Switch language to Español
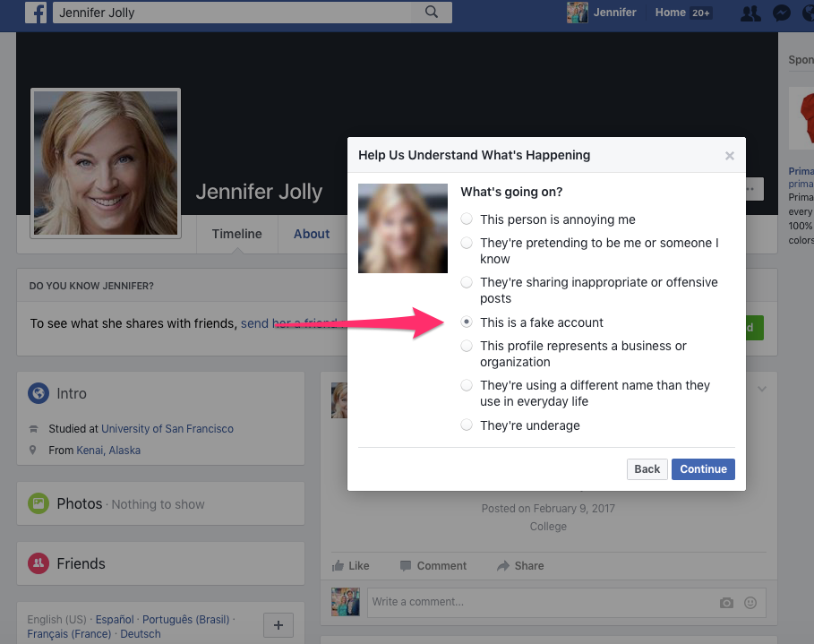This screenshot has width=814, height=644. 115,620
